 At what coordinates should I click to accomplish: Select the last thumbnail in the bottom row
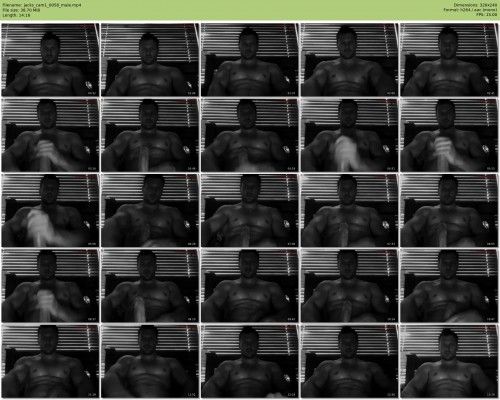point(449,361)
